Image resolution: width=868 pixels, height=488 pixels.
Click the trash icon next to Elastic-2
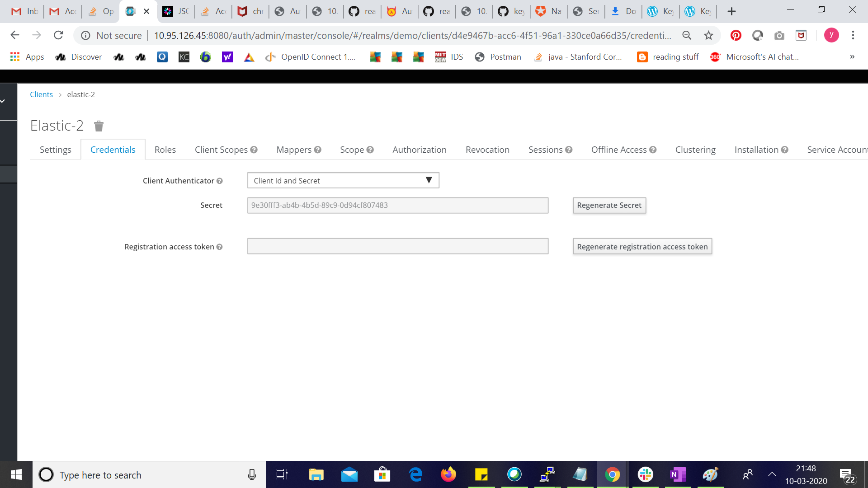click(x=99, y=126)
